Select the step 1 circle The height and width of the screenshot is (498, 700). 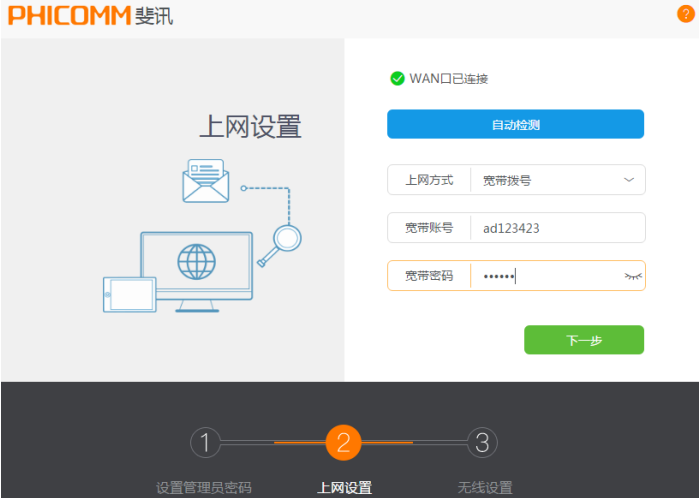(x=205, y=441)
